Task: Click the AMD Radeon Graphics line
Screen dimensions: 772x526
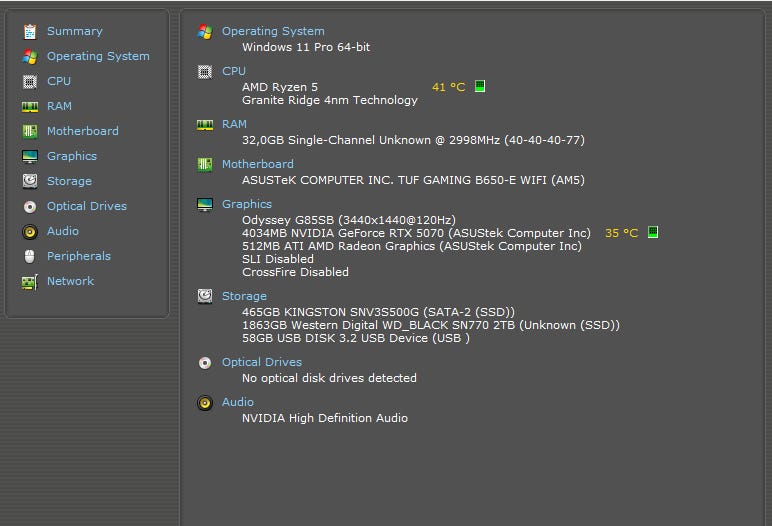Action: pos(412,246)
